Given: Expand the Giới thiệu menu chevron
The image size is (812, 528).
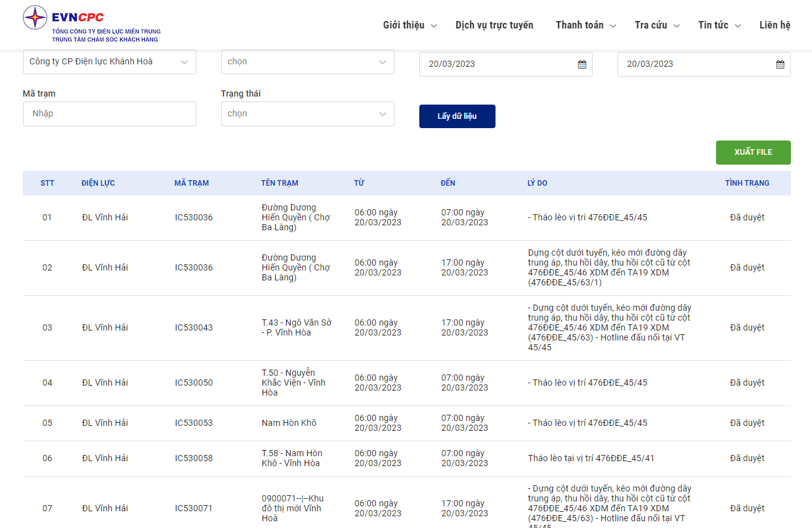Looking at the screenshot, I should click(x=434, y=26).
